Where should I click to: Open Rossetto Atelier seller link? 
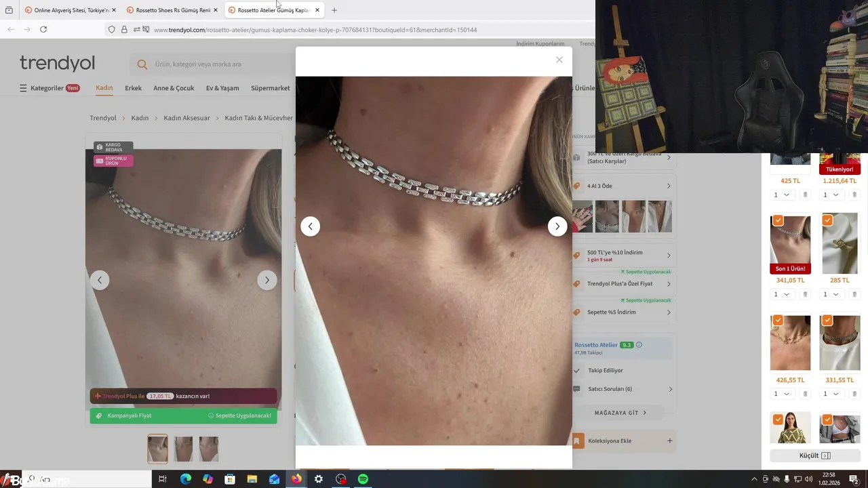(596, 345)
